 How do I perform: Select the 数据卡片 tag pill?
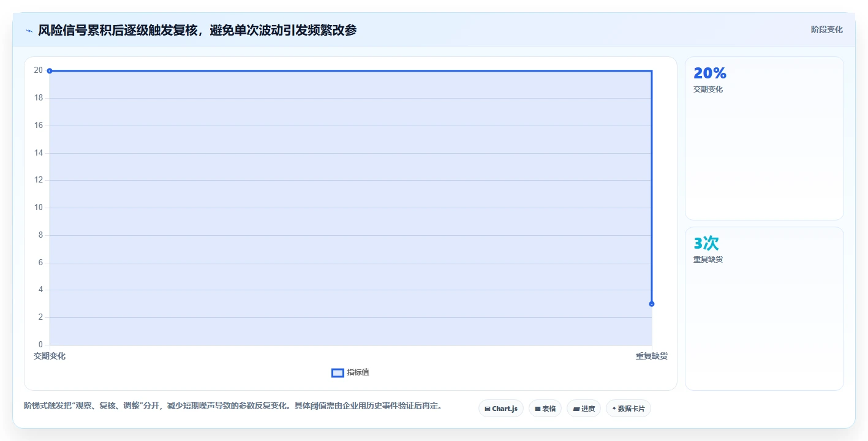click(x=628, y=409)
